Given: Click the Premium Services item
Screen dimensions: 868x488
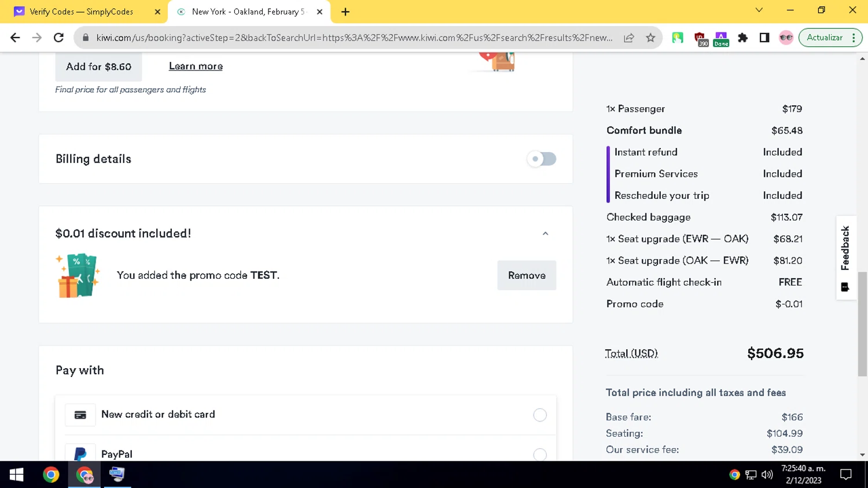Looking at the screenshot, I should (x=708, y=174).
